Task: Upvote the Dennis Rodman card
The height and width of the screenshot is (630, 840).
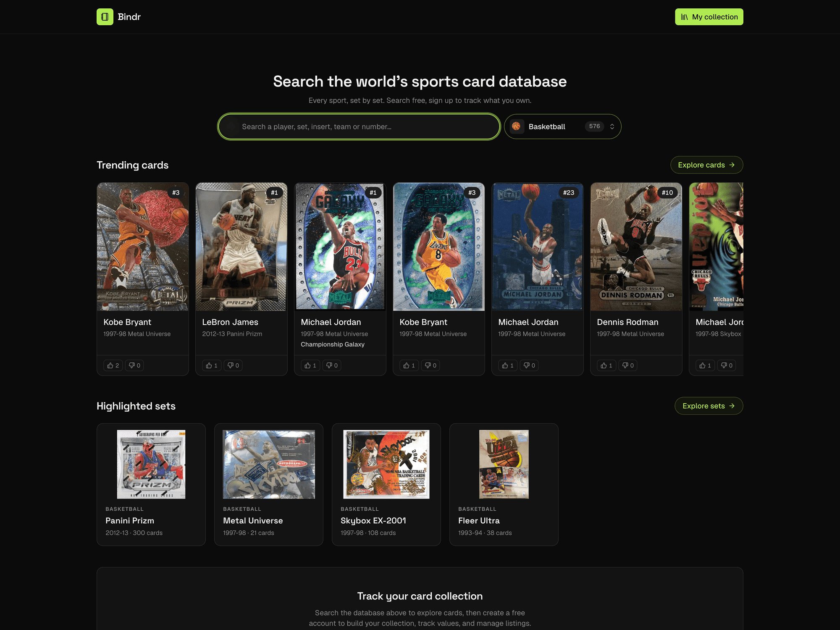Action: coord(606,365)
